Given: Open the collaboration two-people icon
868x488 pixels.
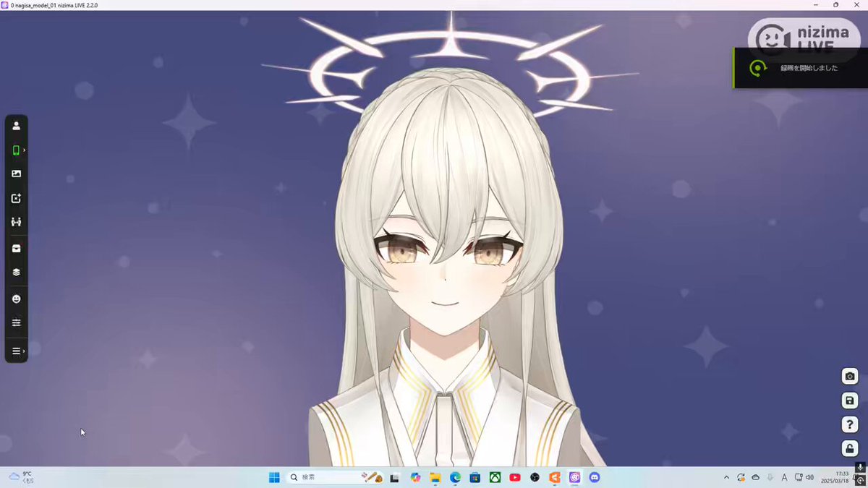Looking at the screenshot, I should coord(16,223).
